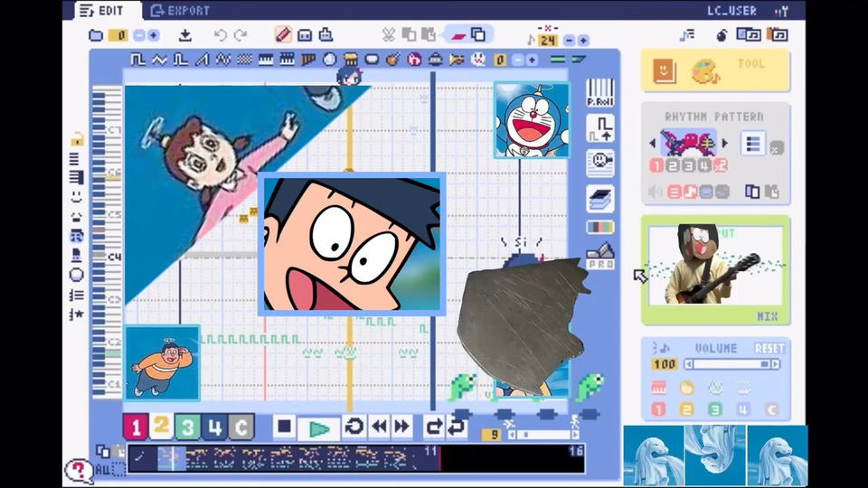Show previous rhythm pattern
Image resolution: width=868 pixels, height=488 pixels.
pyautogui.click(x=653, y=144)
